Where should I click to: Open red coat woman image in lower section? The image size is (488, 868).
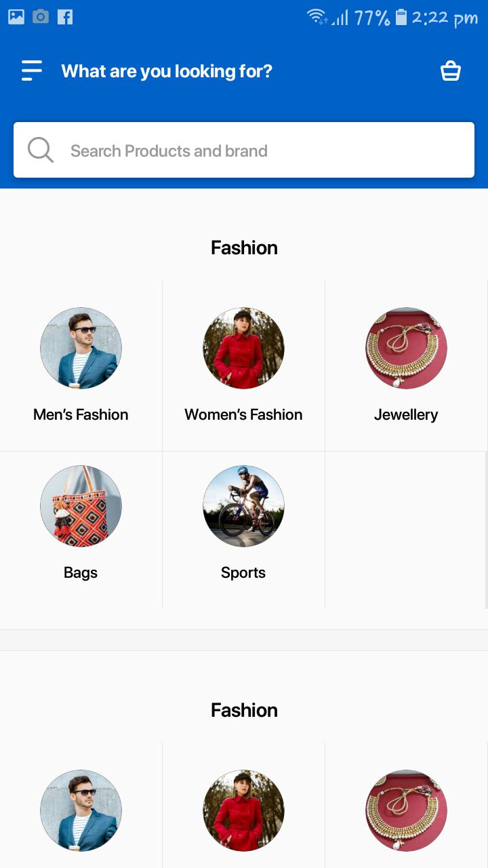click(243, 810)
